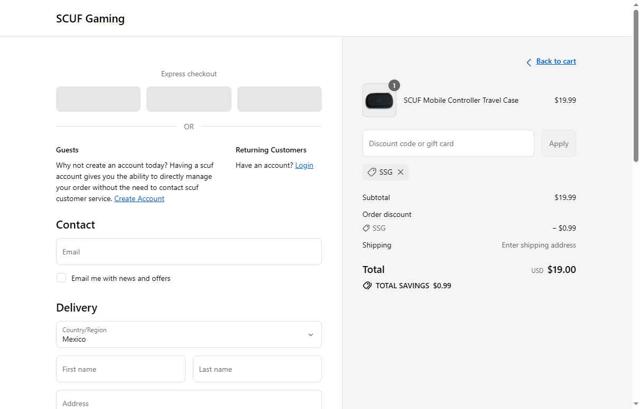Go back to cart
The height and width of the screenshot is (409, 640).
tap(556, 61)
